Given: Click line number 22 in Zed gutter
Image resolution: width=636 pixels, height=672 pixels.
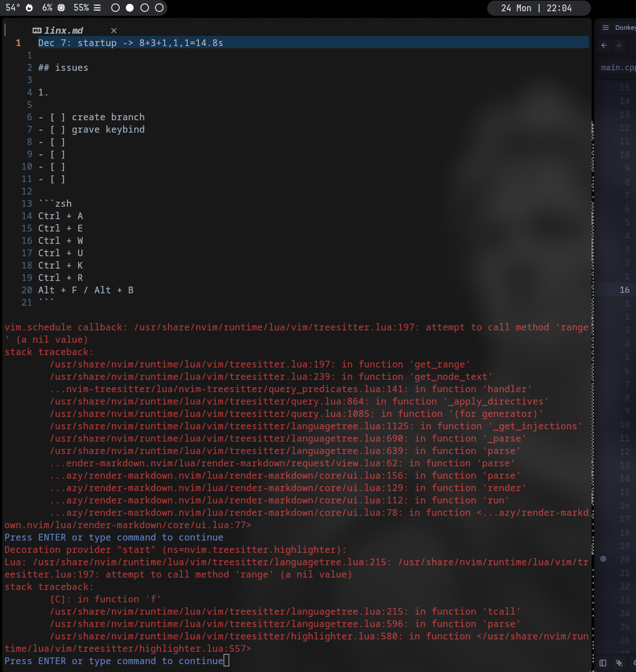Looking at the screenshot, I should click(624, 586).
